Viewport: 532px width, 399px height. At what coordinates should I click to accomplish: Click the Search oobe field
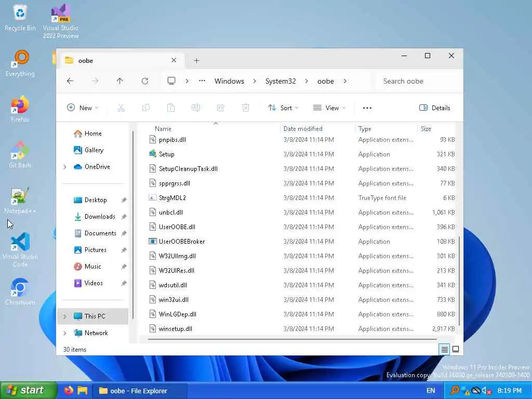click(418, 81)
